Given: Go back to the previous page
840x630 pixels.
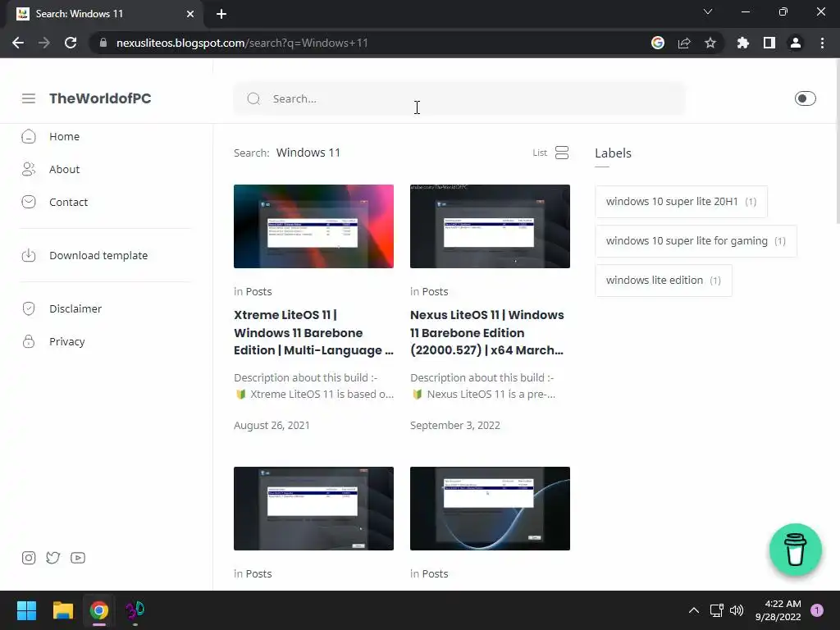Looking at the screenshot, I should 18,43.
